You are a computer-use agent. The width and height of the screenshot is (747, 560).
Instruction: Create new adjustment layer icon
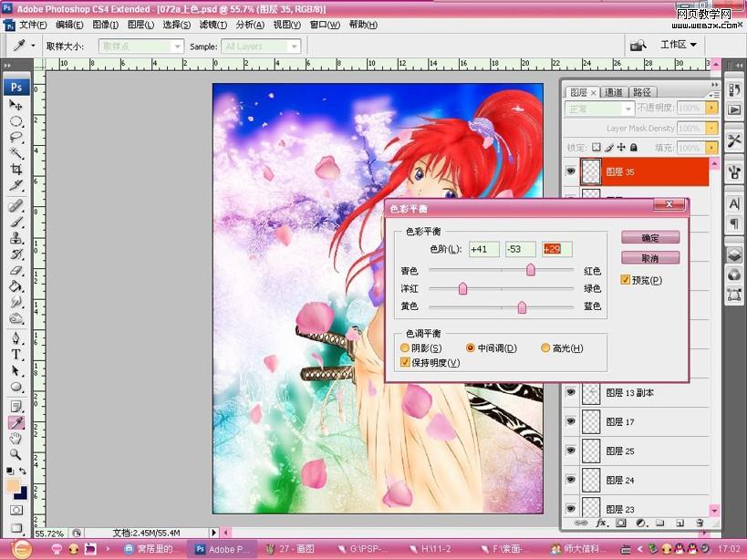click(x=641, y=523)
